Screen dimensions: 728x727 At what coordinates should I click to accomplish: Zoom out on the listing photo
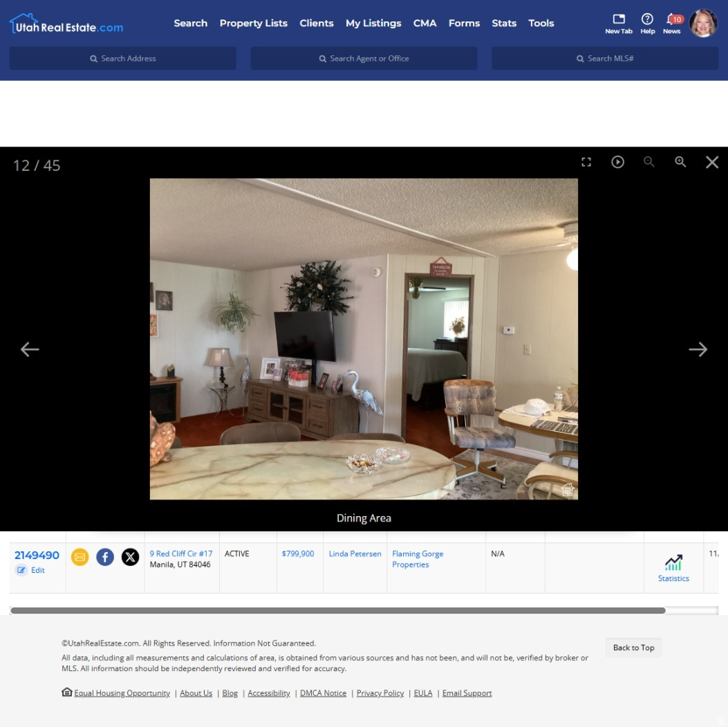(648, 161)
